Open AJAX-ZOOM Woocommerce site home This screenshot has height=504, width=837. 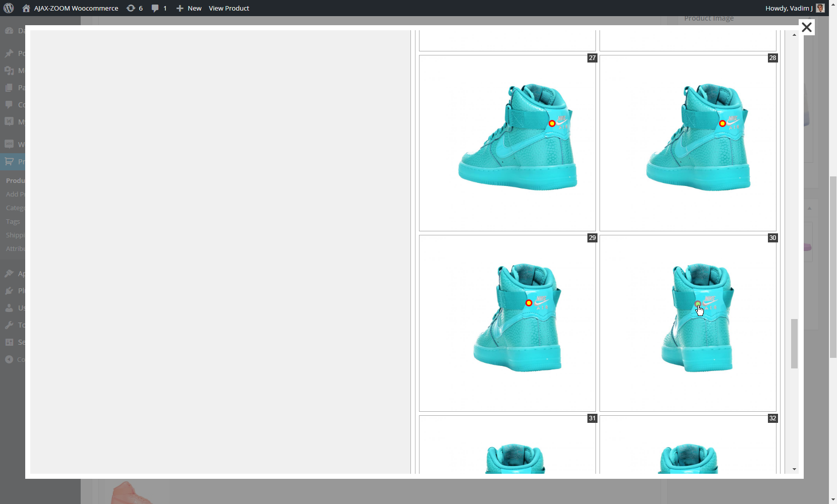(70, 8)
